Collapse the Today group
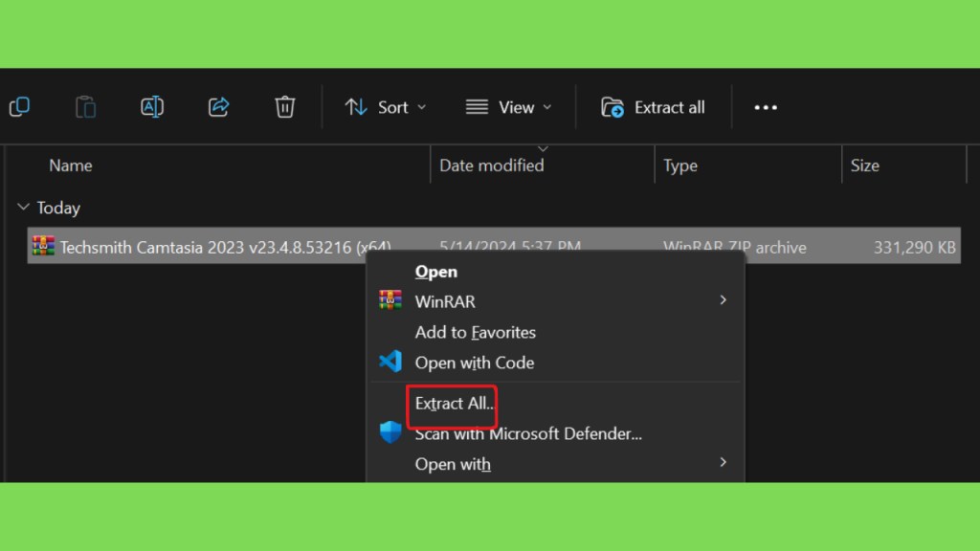The height and width of the screenshot is (551, 980). [23, 207]
